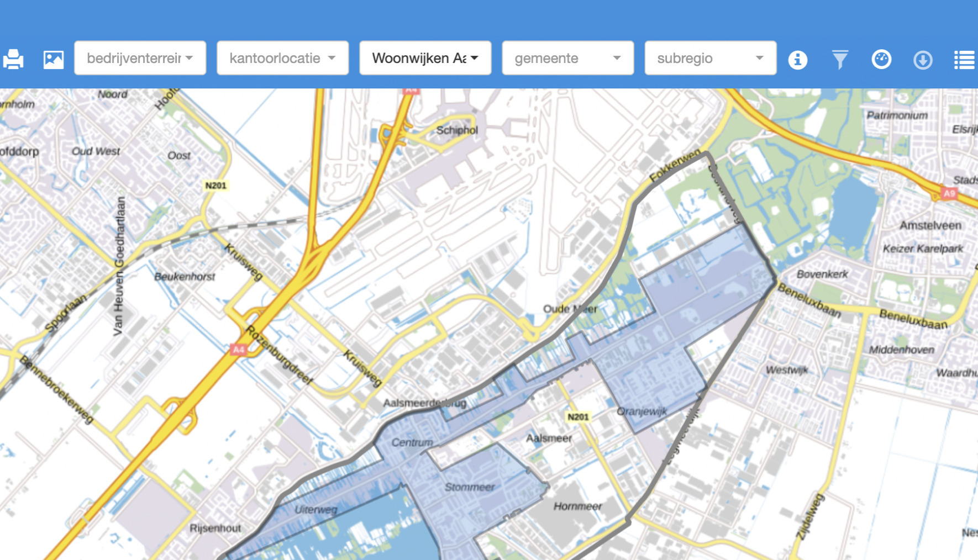Click the image export icon

pos(54,59)
